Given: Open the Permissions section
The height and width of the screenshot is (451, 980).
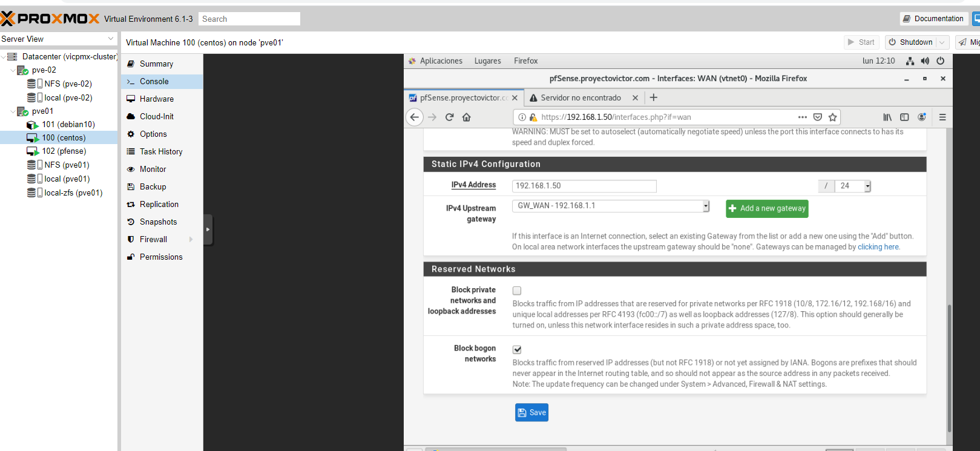Looking at the screenshot, I should 162,257.
